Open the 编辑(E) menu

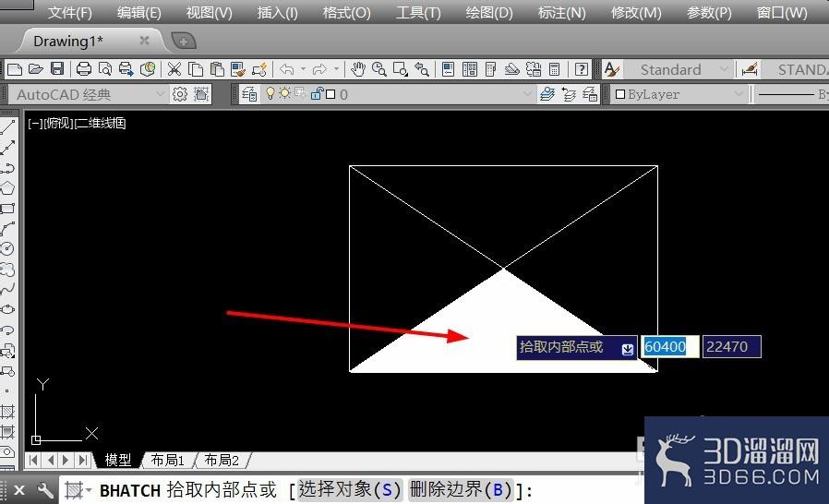click(139, 12)
